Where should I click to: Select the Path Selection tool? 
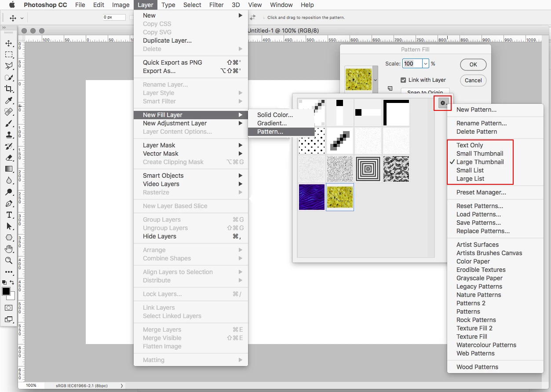9,226
